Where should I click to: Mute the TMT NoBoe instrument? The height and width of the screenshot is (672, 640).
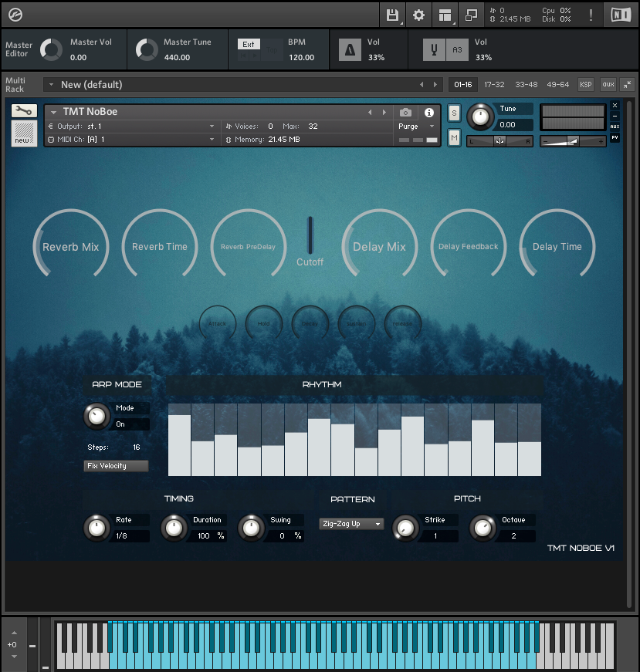[x=454, y=137]
